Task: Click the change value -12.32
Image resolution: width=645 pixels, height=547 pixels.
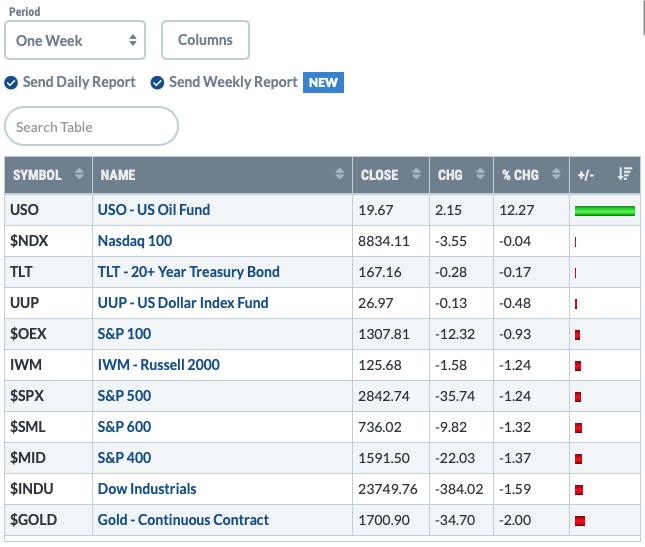Action: click(455, 334)
